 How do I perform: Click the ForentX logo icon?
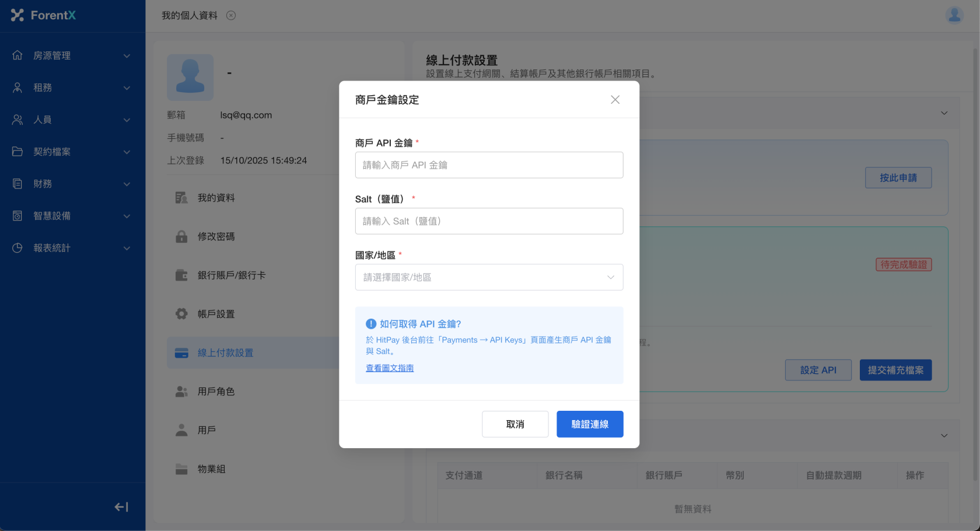tap(17, 15)
